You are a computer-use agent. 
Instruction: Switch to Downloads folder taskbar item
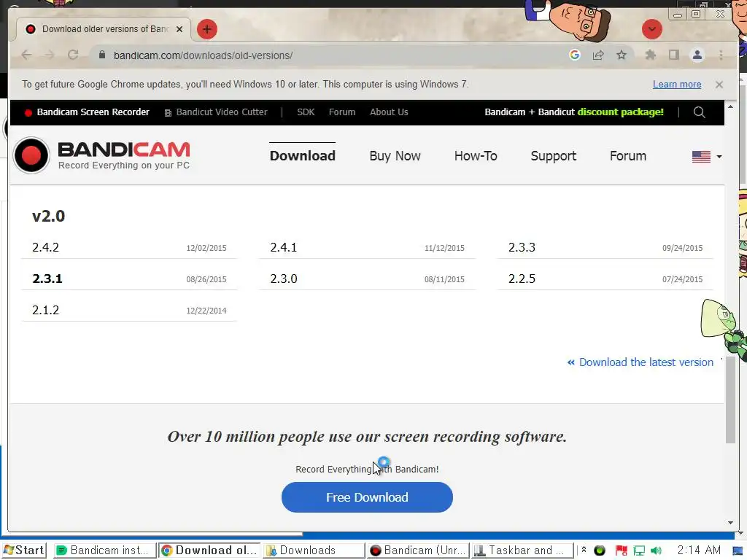click(x=314, y=551)
